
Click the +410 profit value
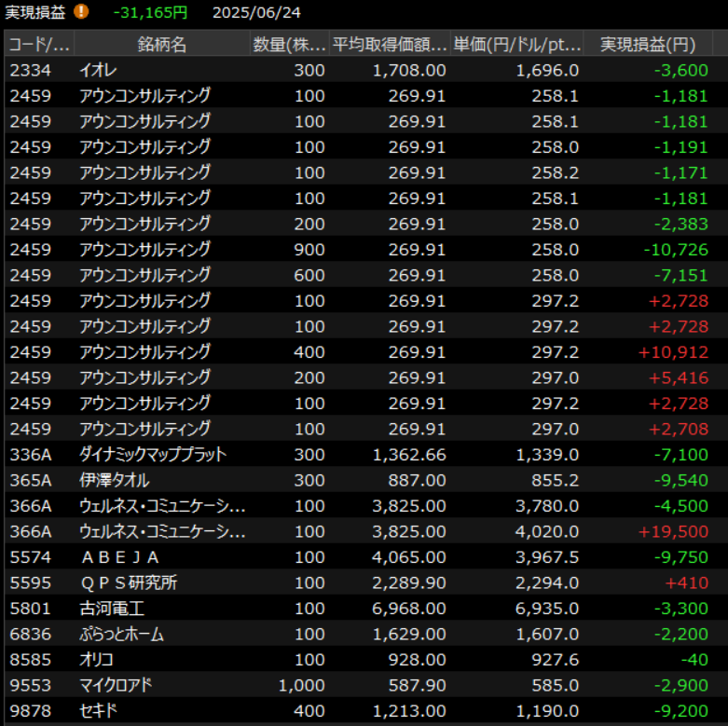tap(687, 582)
